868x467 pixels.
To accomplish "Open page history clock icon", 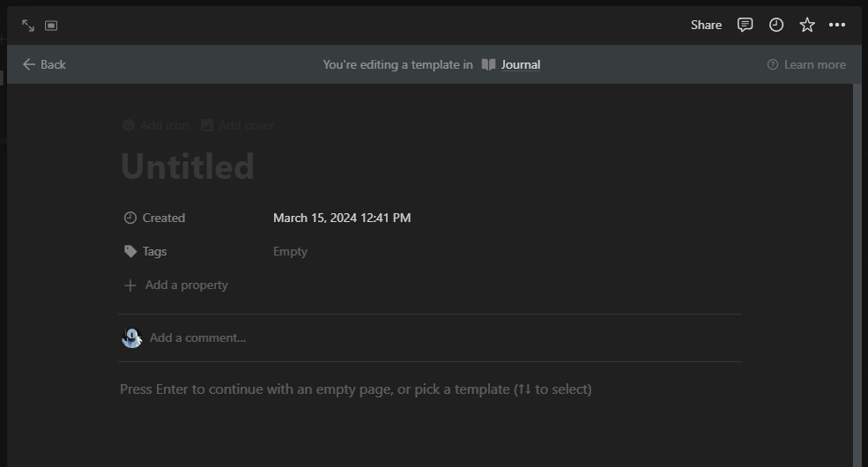I will tap(775, 25).
